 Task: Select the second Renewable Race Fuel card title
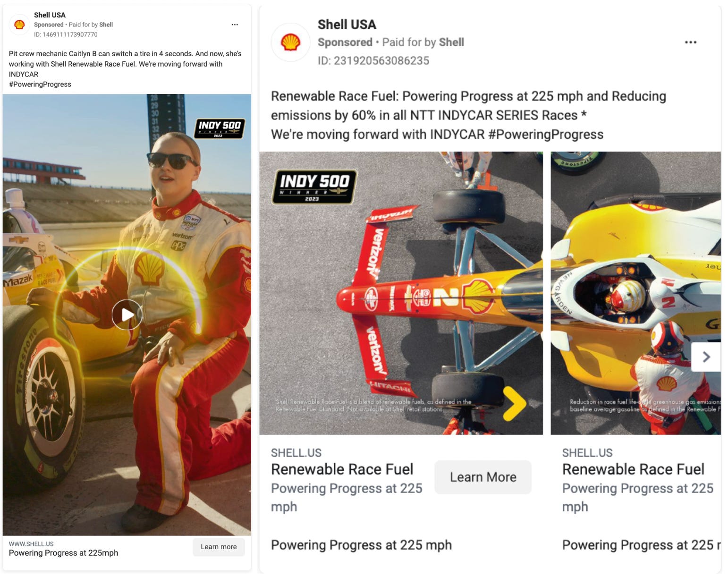(x=633, y=469)
